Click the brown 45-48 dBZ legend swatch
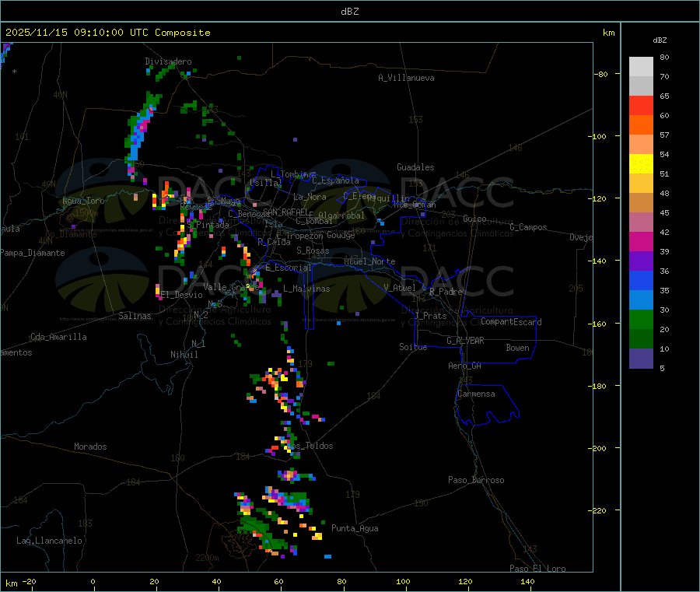 641,203
